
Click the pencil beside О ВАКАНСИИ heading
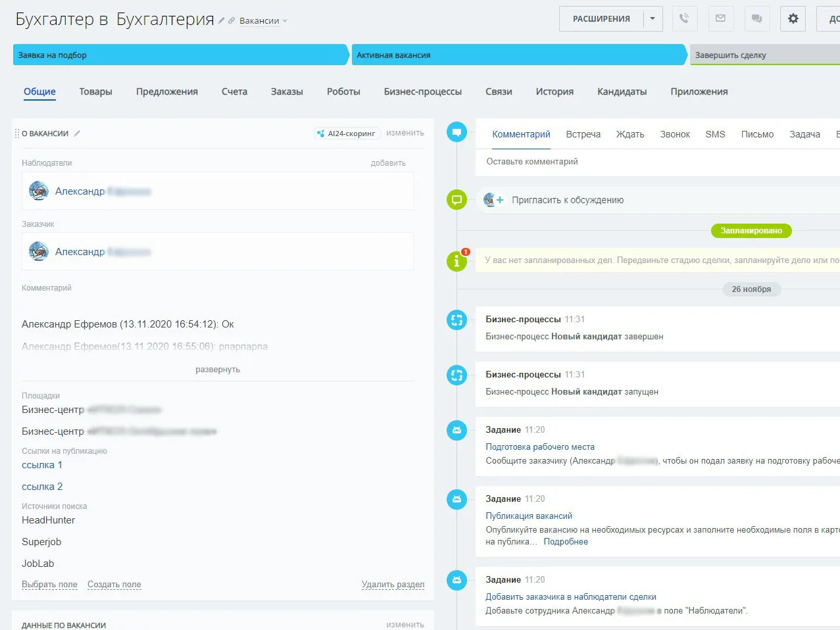pos(77,133)
